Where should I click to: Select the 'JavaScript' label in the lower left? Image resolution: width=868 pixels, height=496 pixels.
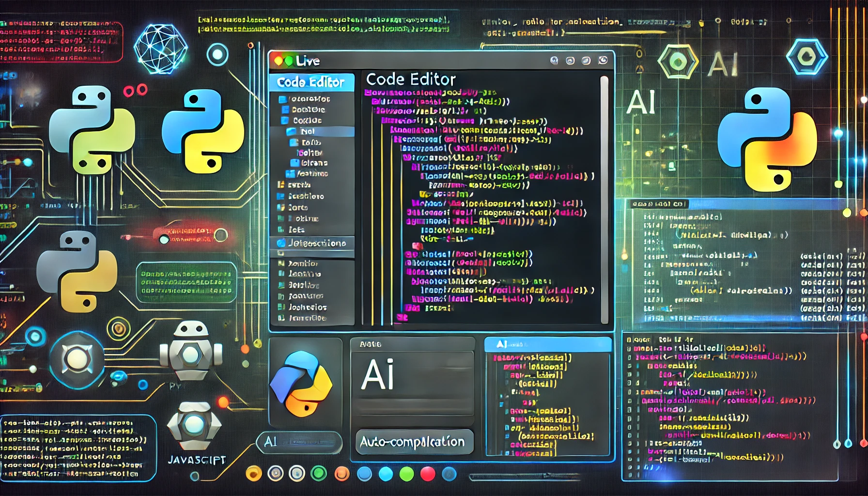197,460
